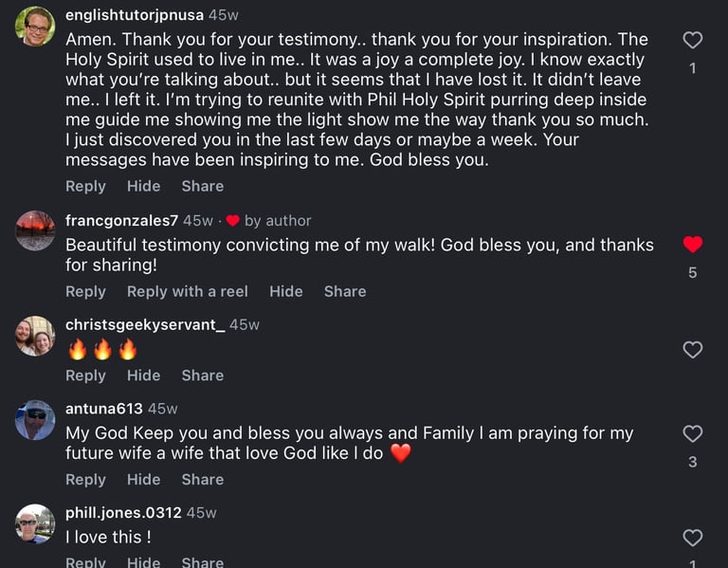
Task: Reply to englishtutorjpnusa's comment
Action: (85, 186)
